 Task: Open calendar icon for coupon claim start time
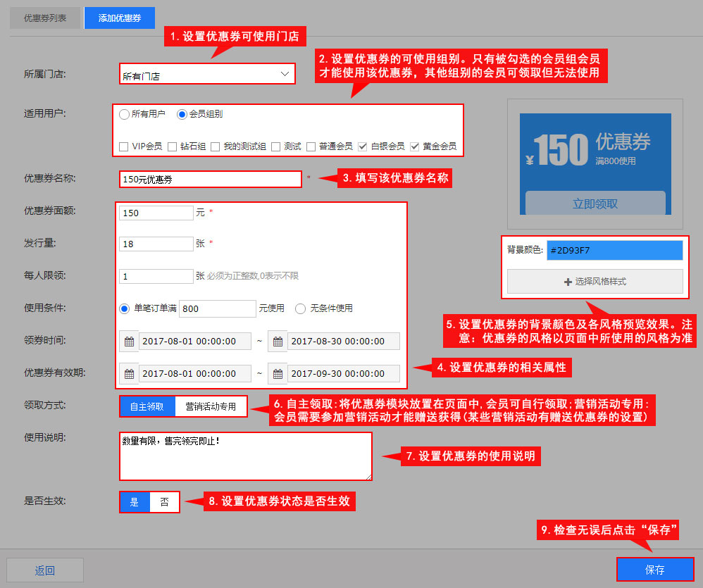[x=129, y=342]
